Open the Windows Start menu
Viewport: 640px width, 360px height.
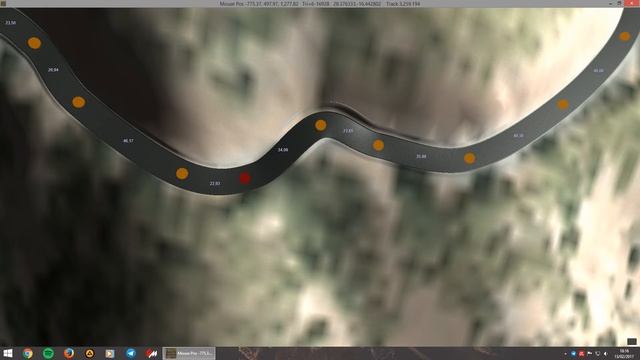pyautogui.click(x=7, y=353)
